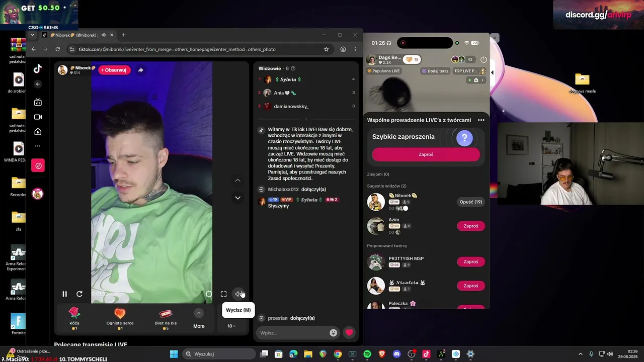644x362 pixels.
Task: Reload the live stream player
Action: click(x=79, y=294)
